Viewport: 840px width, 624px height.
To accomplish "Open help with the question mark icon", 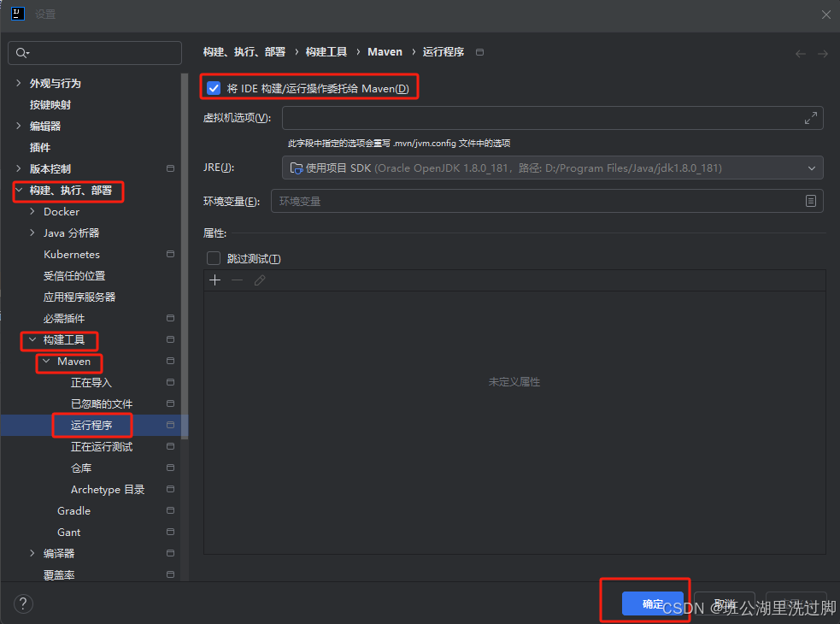I will click(x=23, y=604).
